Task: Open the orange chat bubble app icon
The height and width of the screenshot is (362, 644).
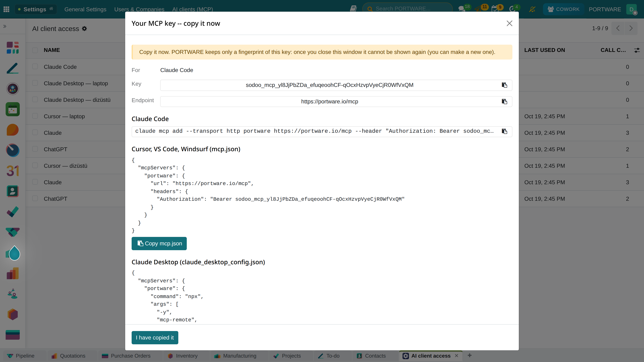Action: pos(12,130)
